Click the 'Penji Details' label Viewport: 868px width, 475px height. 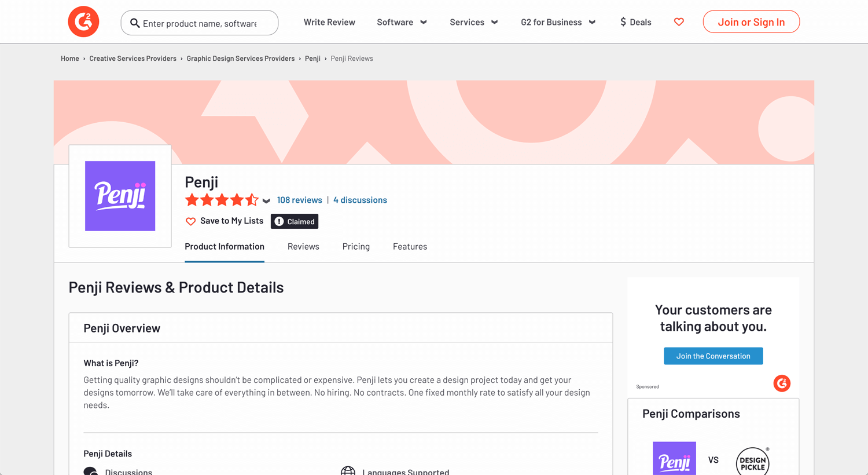[108, 454]
